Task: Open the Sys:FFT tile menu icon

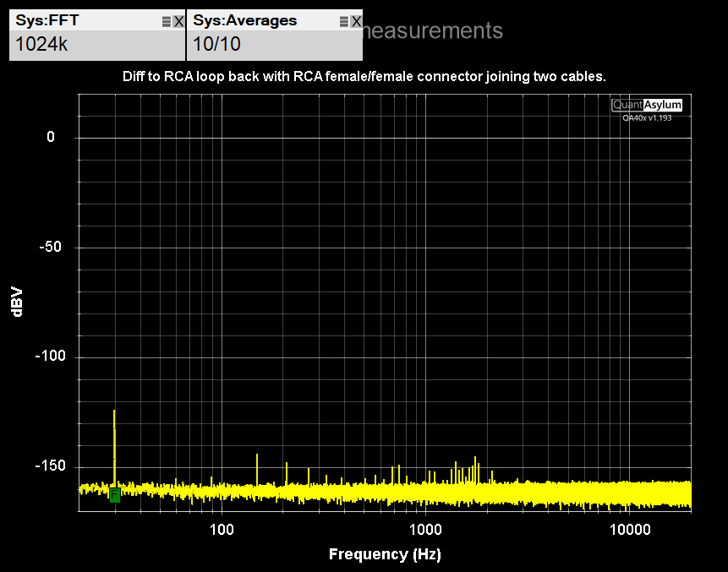Action: pyautogui.click(x=167, y=21)
